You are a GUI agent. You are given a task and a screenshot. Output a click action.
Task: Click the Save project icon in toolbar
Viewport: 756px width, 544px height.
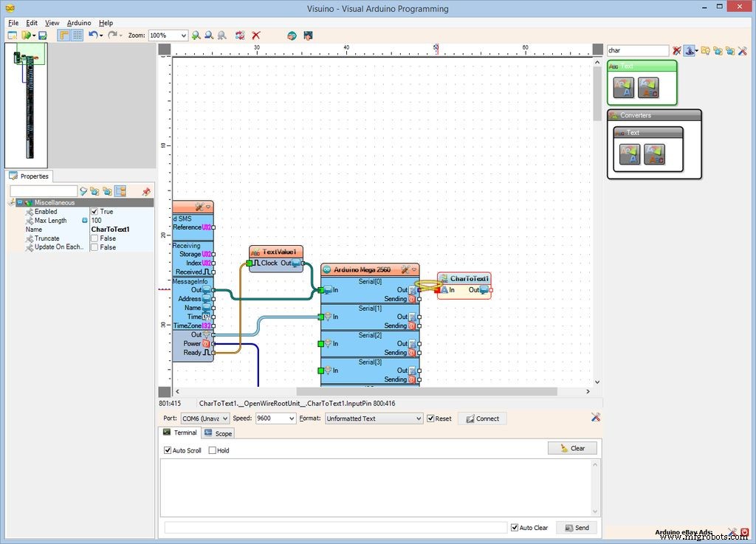(x=43, y=35)
